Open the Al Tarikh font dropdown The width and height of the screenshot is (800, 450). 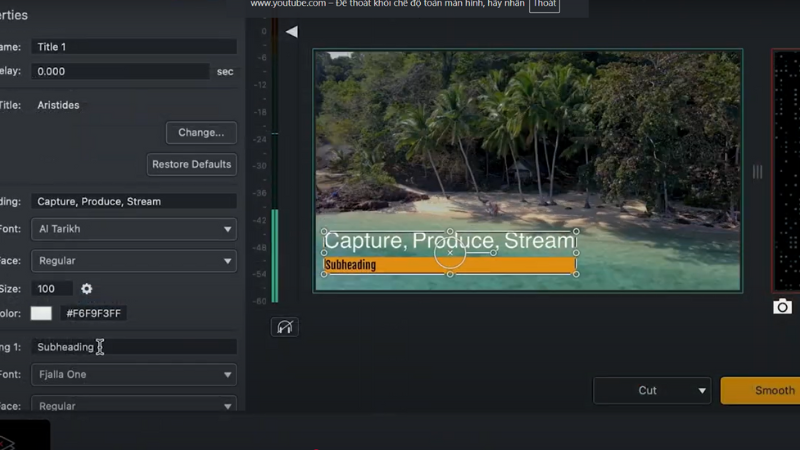(134, 229)
